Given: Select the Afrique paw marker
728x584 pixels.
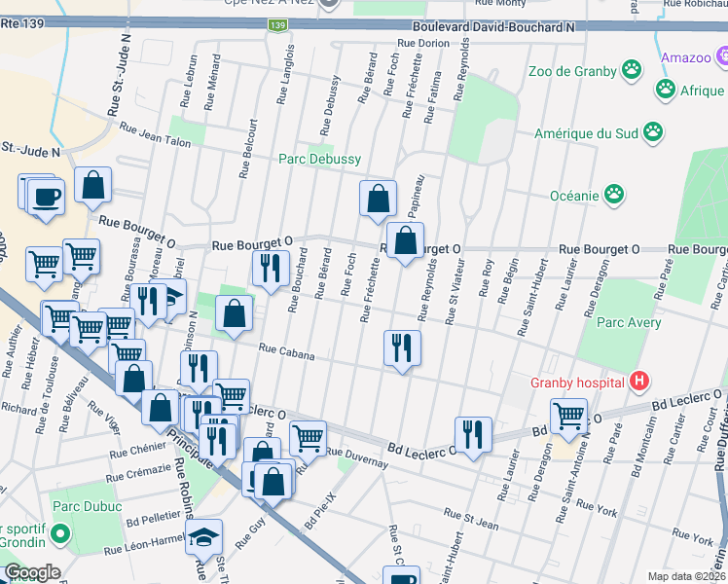Looking at the screenshot, I should tap(666, 90).
